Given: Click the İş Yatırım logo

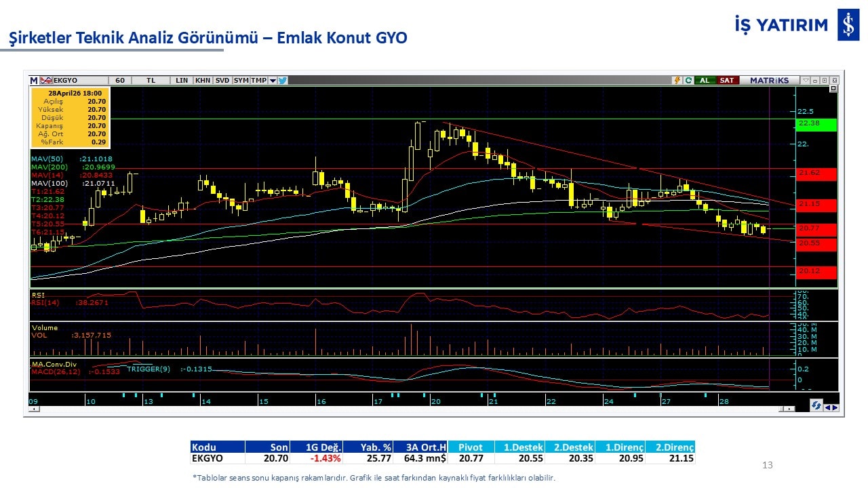Looking at the screenshot, I should pos(848,26).
